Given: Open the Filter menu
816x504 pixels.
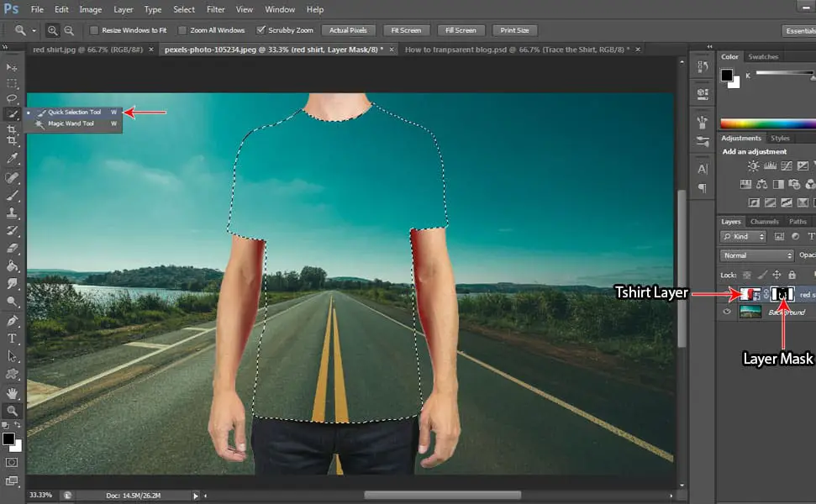Looking at the screenshot, I should coord(215,9).
